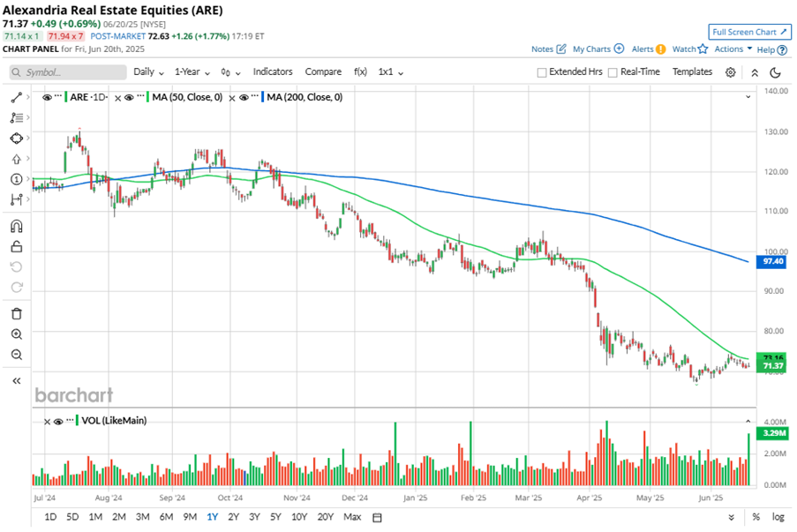Toggle the magnet snap tool
This screenshot has height=532, width=797.
pos(16,226)
